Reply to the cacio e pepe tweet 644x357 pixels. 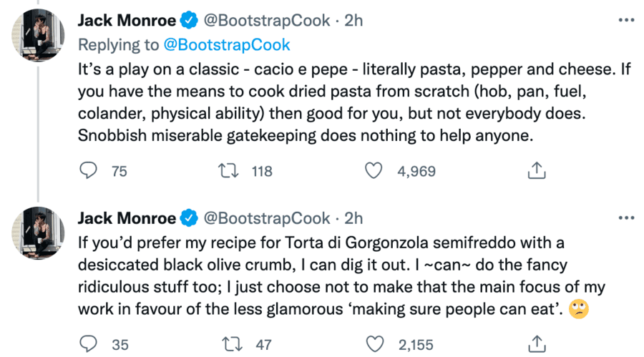pyautogui.click(x=87, y=171)
